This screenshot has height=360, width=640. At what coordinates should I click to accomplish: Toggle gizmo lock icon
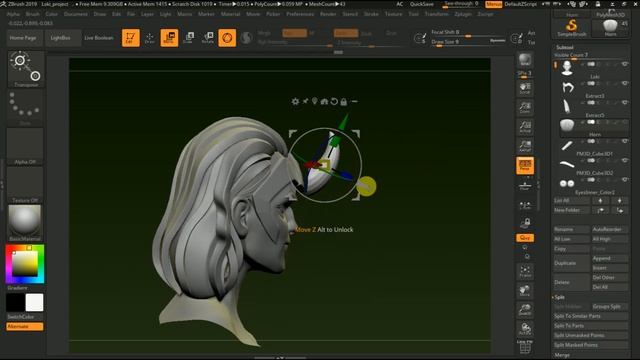(x=344, y=101)
